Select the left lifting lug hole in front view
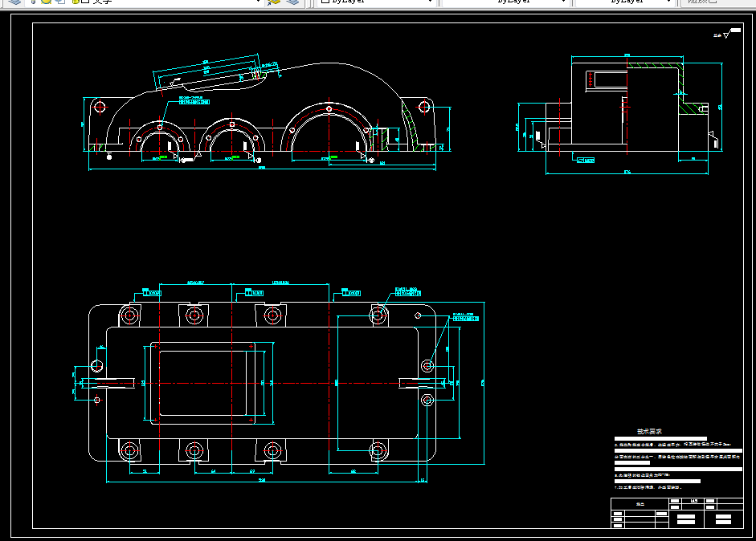756x541 pixels. pyautogui.click(x=100, y=106)
